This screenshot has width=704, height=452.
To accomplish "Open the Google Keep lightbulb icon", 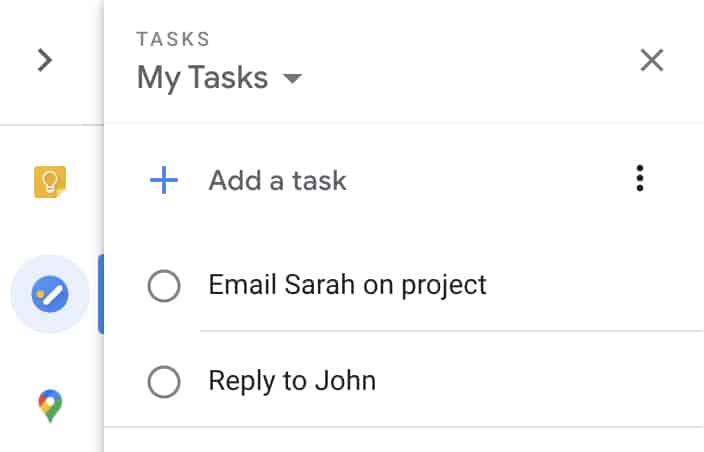I will 50,181.
